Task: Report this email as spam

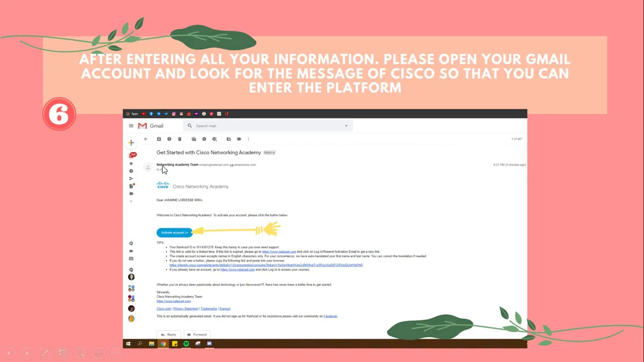Action: (169, 139)
